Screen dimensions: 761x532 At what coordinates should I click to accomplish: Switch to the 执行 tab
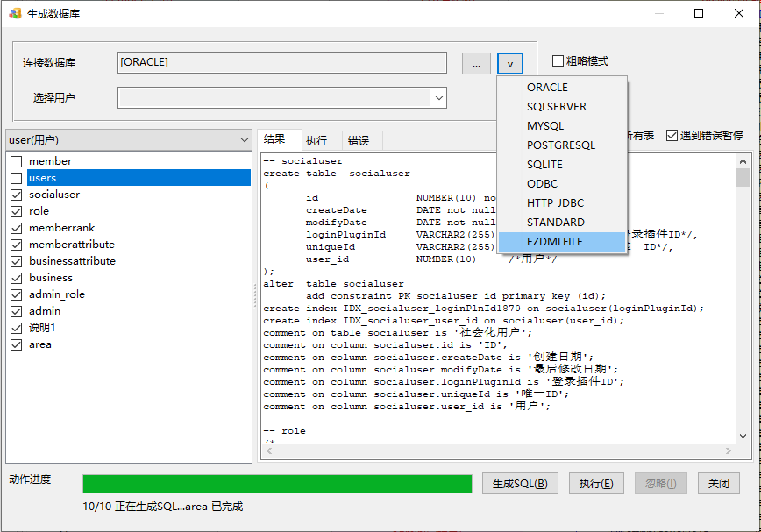click(x=322, y=141)
